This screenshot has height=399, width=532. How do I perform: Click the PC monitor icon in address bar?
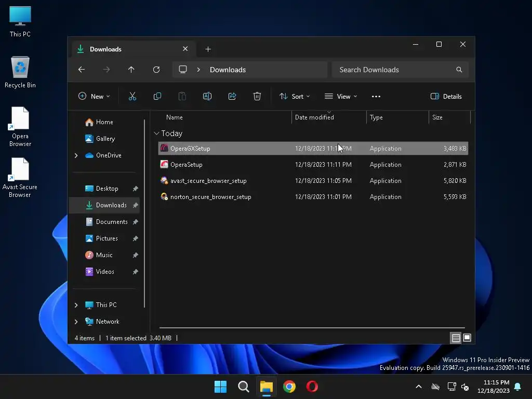[183, 70]
